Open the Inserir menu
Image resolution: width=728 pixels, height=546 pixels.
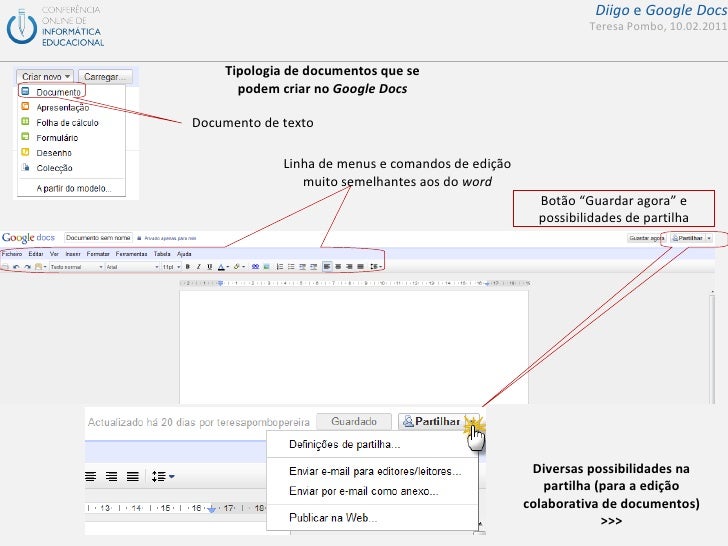pyautogui.click(x=73, y=254)
